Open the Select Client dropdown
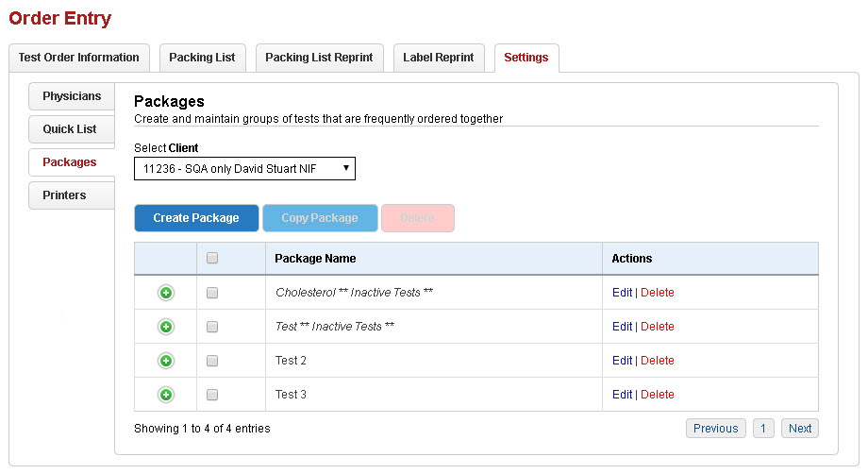Image resolution: width=868 pixels, height=474 pixels. click(244, 169)
